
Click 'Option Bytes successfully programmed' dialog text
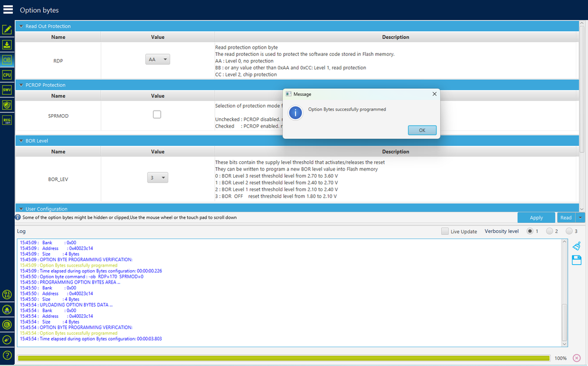pos(347,109)
